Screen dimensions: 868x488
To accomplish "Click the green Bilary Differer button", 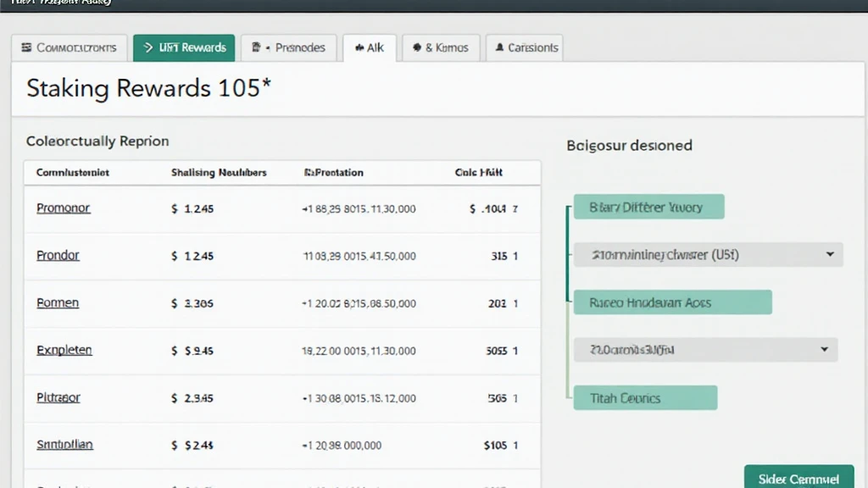I will point(648,207).
